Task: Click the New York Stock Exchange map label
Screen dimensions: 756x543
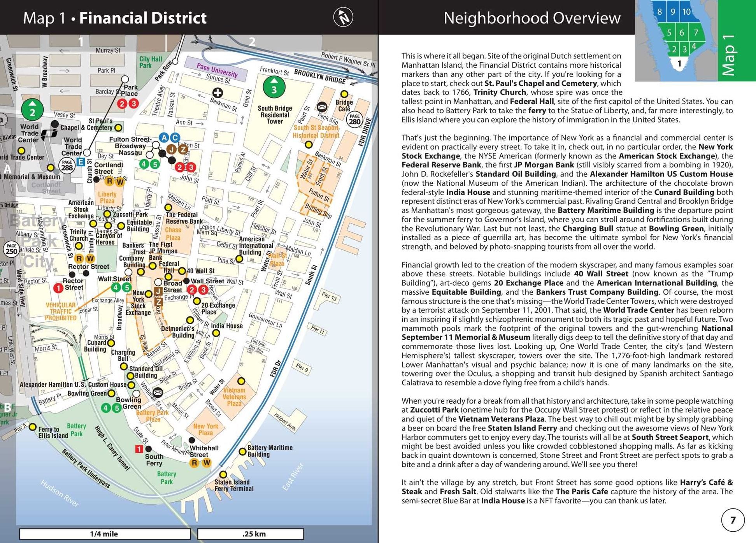Action: pyautogui.click(x=138, y=302)
